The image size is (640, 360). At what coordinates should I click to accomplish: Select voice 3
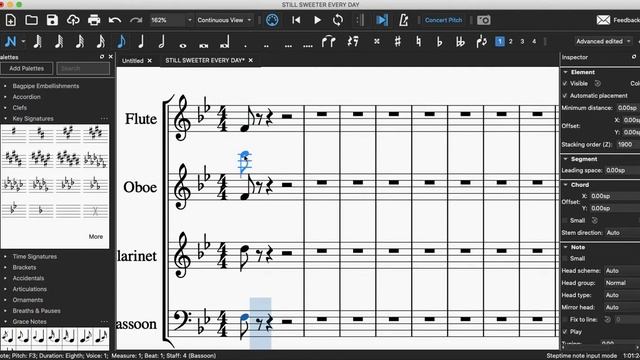(x=522, y=41)
